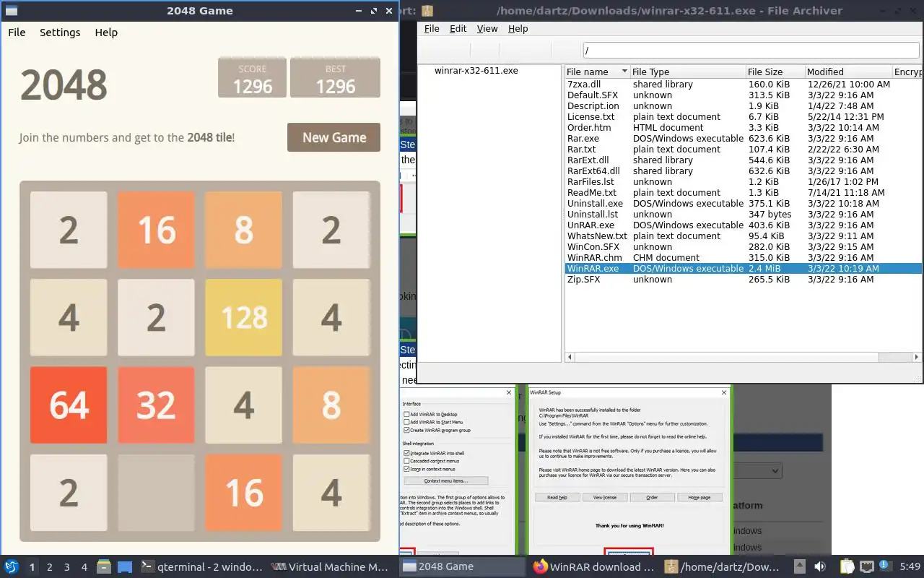Open Virtual Machine Manager from the taskbar
Screen dimensions: 924x578
(x=330, y=567)
